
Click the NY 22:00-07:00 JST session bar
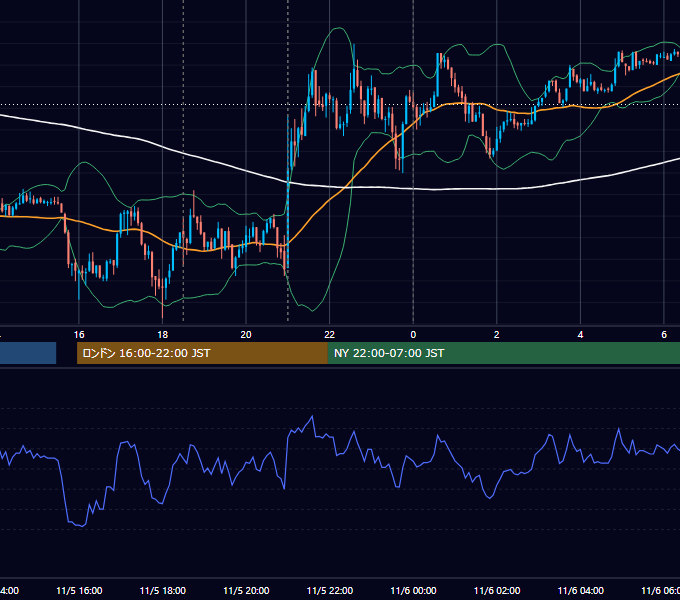click(503, 353)
